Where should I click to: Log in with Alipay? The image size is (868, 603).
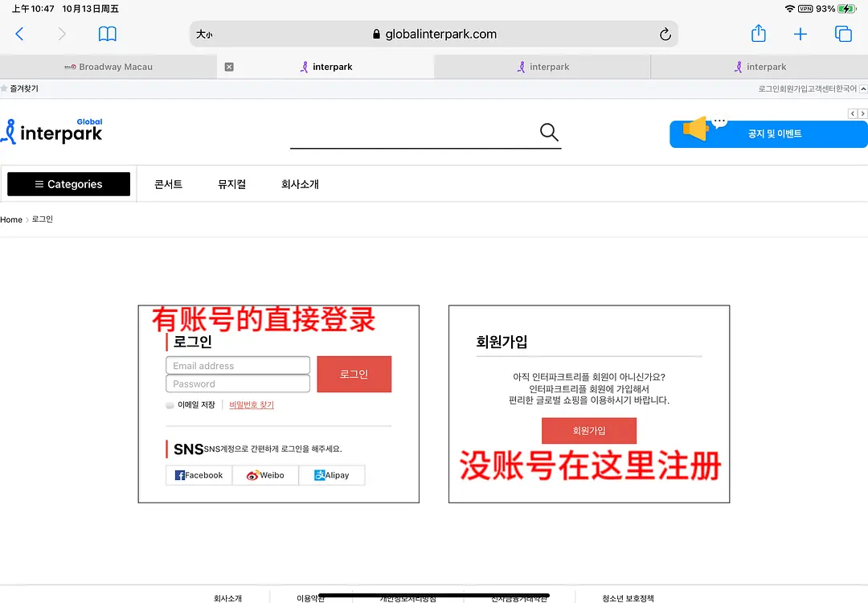tap(332, 475)
